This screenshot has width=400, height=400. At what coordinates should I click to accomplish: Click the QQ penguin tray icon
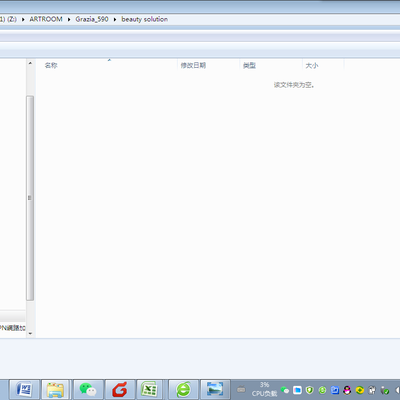pos(347,390)
